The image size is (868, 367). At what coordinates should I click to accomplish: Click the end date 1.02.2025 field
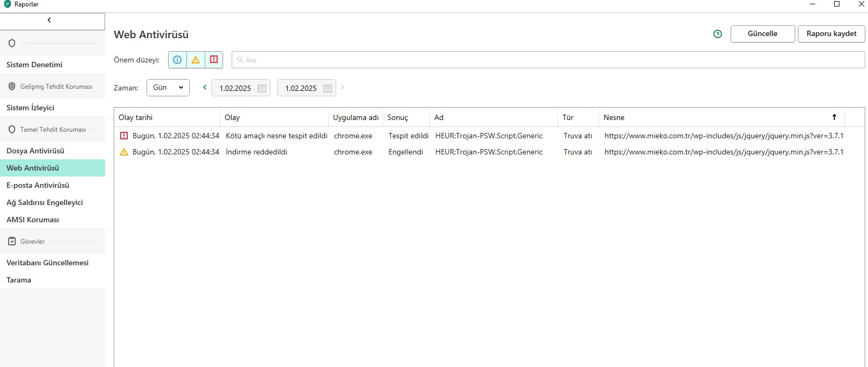pos(307,88)
